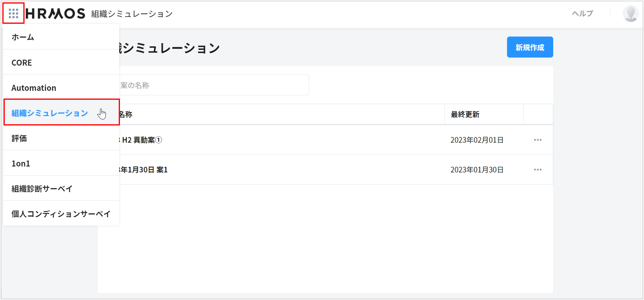Choose 組織シミュレーション menu item
Image resolution: width=644 pixels, height=300 pixels.
point(50,113)
